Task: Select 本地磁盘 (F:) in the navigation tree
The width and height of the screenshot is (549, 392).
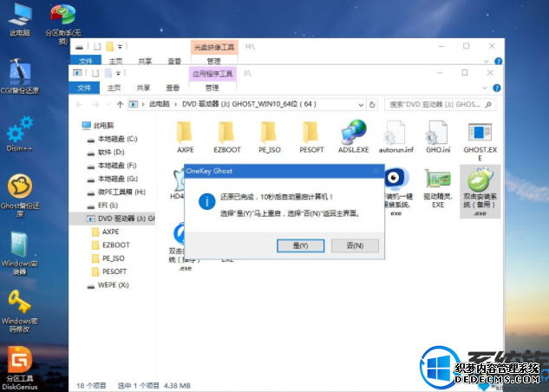Action: click(112, 165)
